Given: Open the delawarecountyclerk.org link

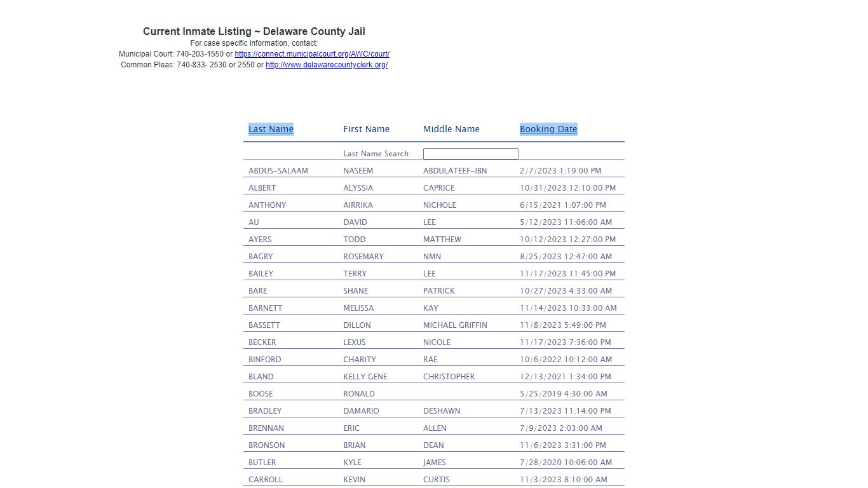Looking at the screenshot, I should coord(327,65).
